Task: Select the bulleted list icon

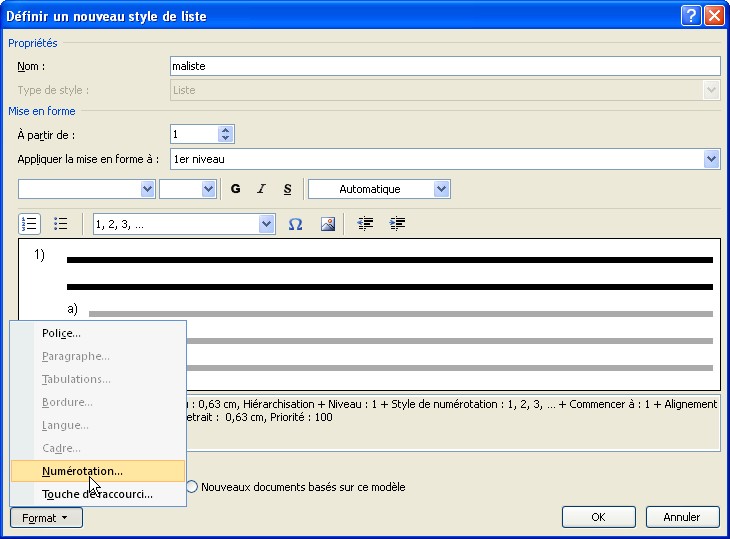Action: pyautogui.click(x=60, y=225)
